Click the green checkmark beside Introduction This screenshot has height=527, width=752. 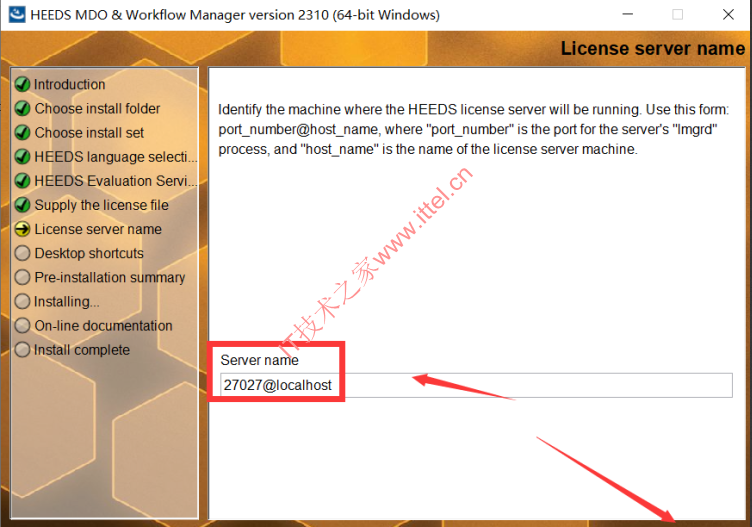coord(22,84)
